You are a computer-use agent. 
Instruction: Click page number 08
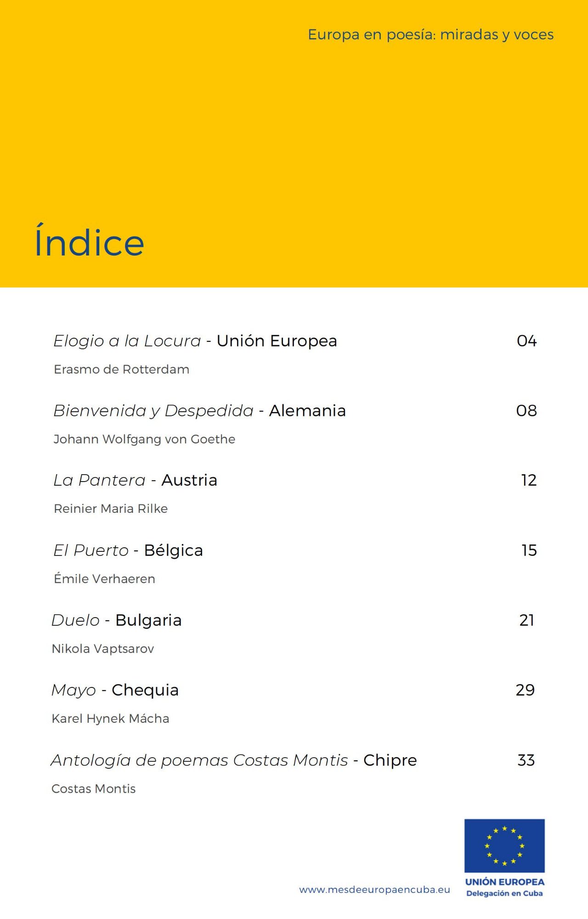coord(526,411)
